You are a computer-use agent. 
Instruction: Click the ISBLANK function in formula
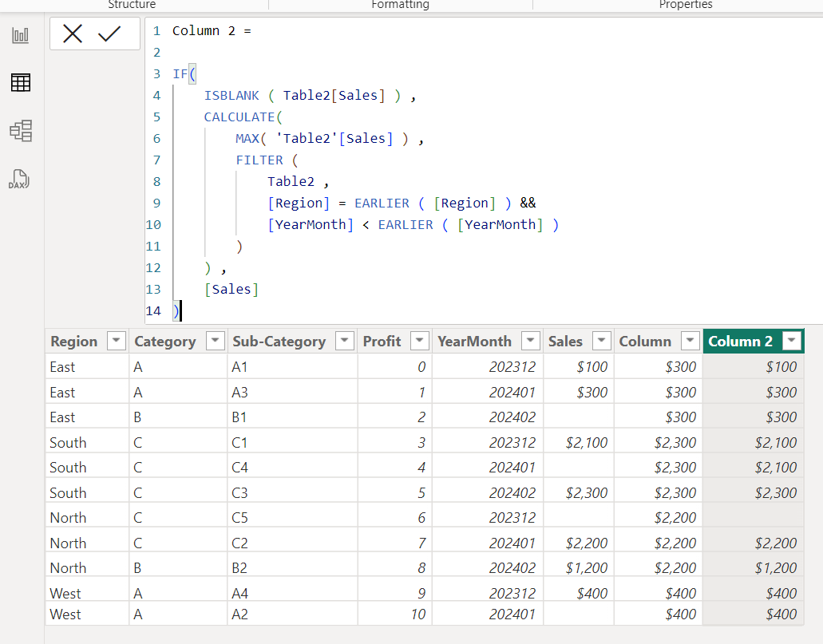click(x=231, y=96)
